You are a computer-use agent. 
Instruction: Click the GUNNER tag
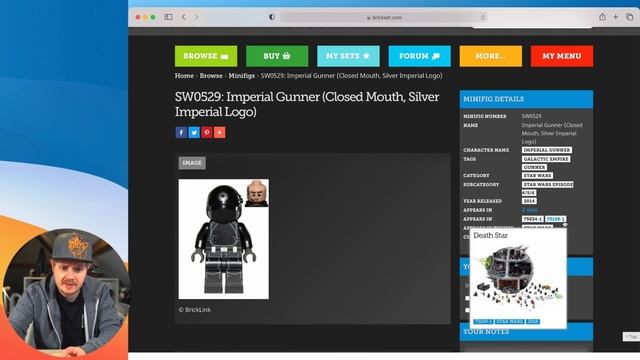click(534, 167)
